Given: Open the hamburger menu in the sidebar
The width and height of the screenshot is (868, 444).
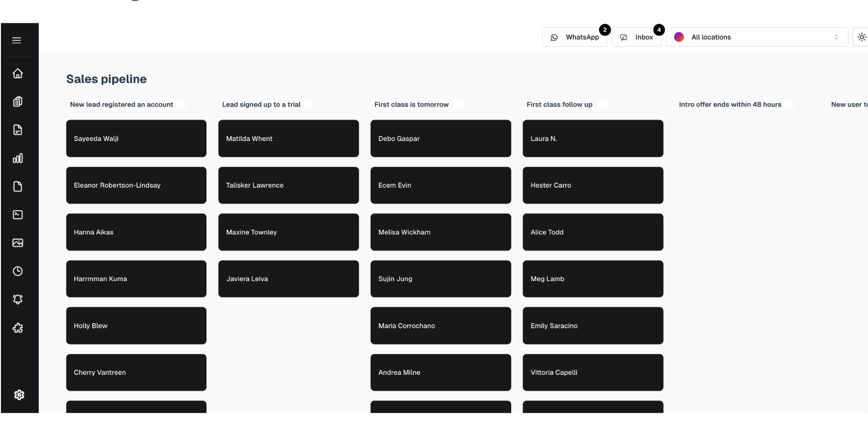Looking at the screenshot, I should [x=17, y=40].
